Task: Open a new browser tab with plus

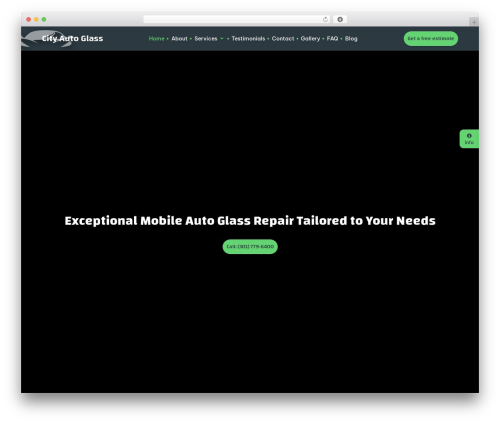Action: point(474,22)
